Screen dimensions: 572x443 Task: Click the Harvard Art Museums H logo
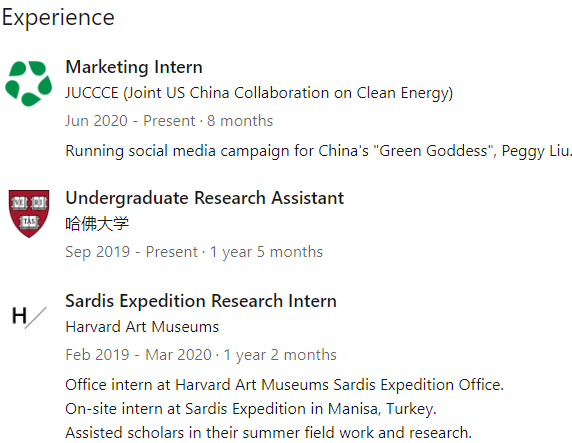(x=29, y=317)
